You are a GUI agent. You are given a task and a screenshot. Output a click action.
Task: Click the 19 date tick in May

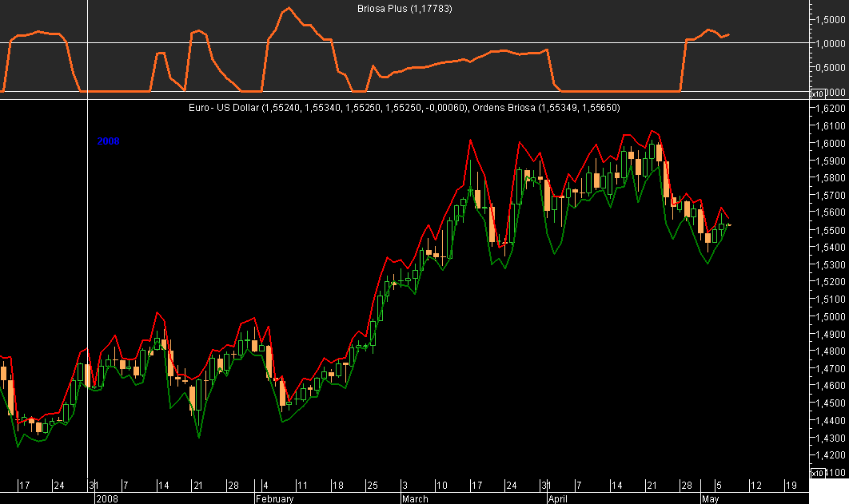791,485
